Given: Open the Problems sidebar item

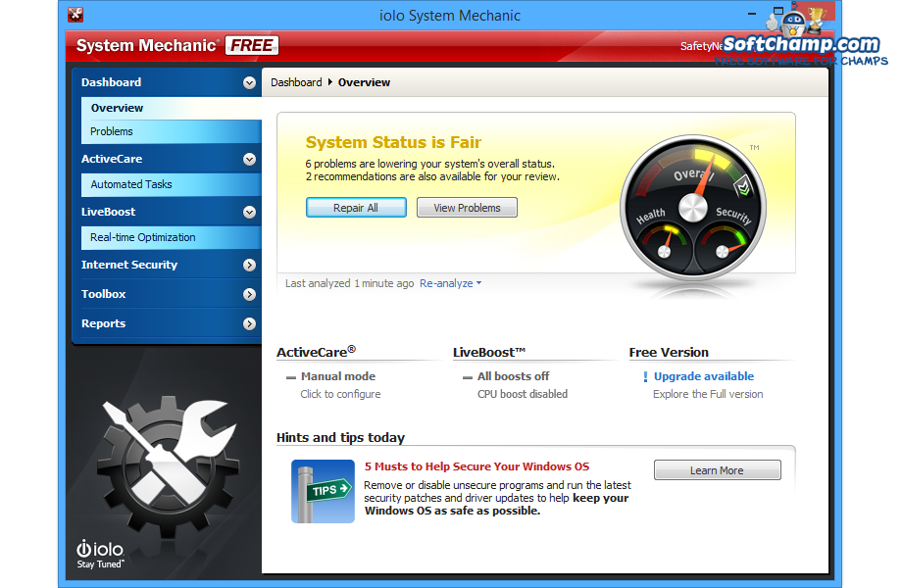Looking at the screenshot, I should click(172, 131).
